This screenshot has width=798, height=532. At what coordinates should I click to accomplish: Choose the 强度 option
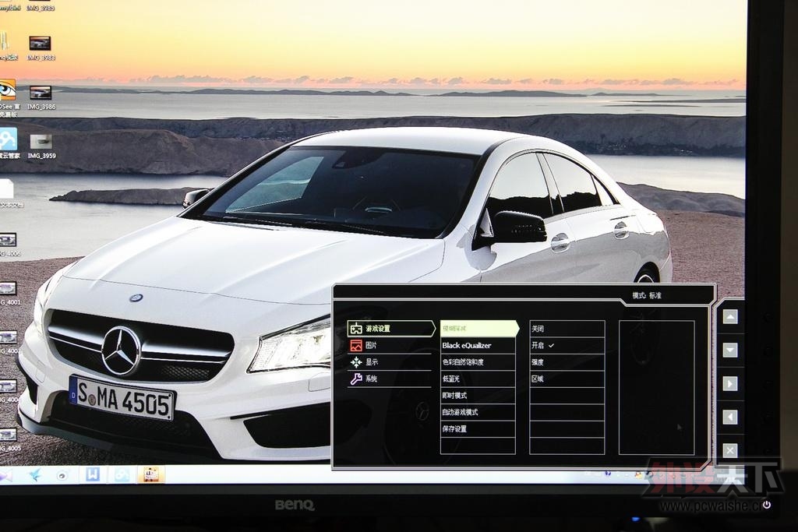[567, 362]
